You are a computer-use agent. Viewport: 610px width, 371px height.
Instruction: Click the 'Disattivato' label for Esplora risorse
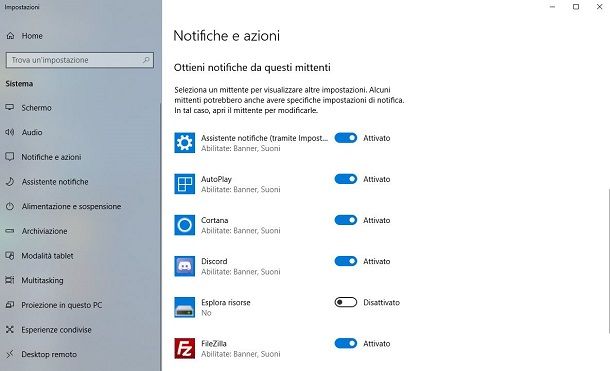pos(381,303)
